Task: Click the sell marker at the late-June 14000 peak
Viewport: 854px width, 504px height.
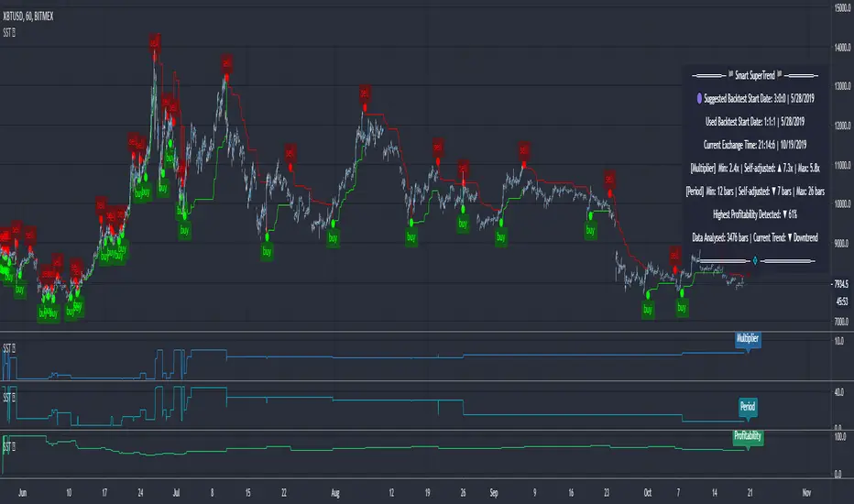Action: (155, 42)
